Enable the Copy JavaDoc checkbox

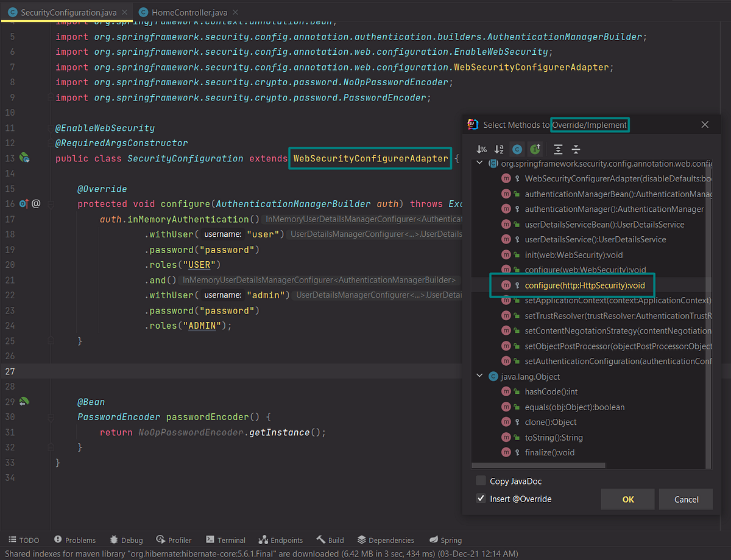point(481,481)
